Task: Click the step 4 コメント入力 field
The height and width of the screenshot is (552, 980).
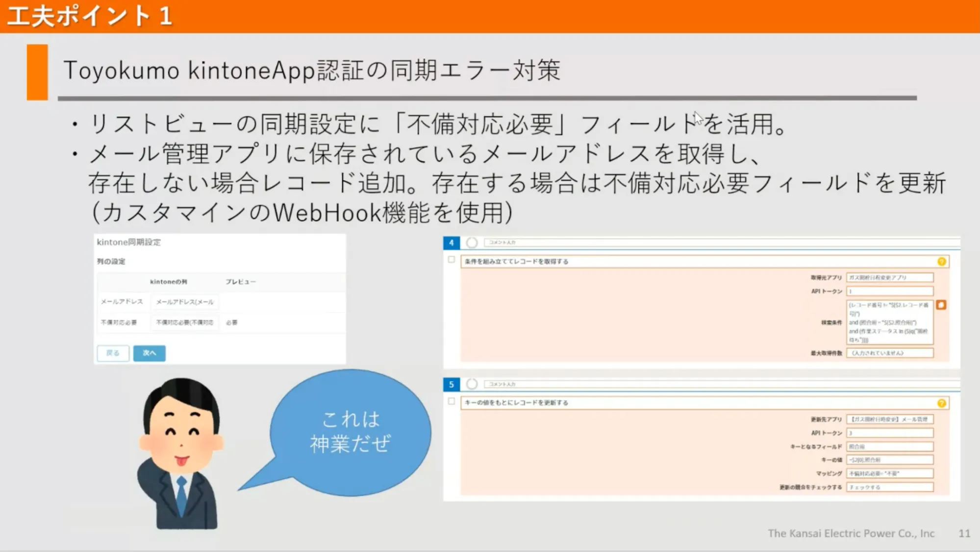Action: pos(721,242)
